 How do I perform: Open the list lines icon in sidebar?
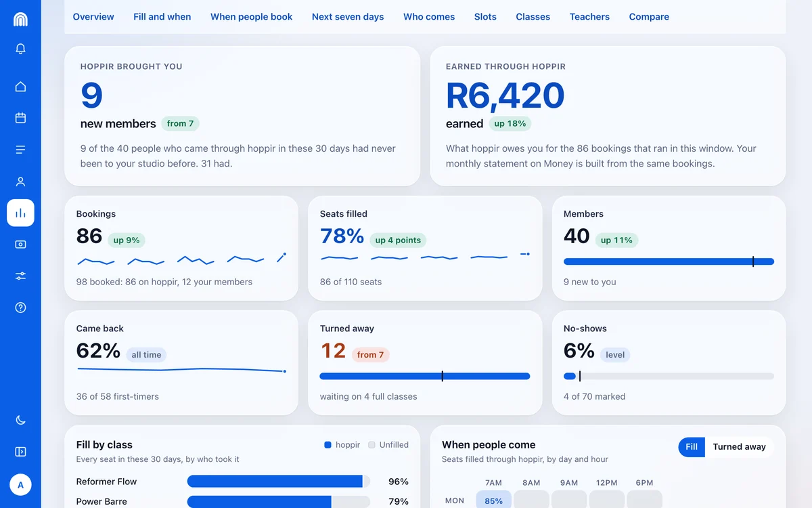20,150
